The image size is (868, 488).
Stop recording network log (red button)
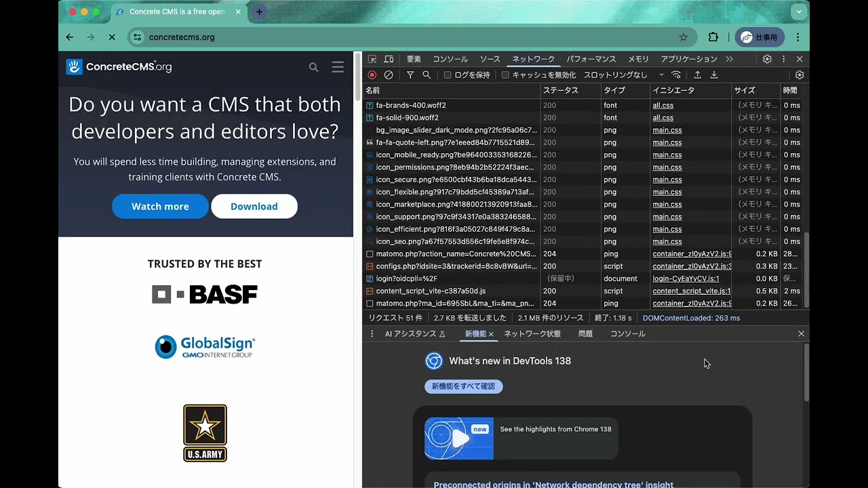(x=372, y=75)
